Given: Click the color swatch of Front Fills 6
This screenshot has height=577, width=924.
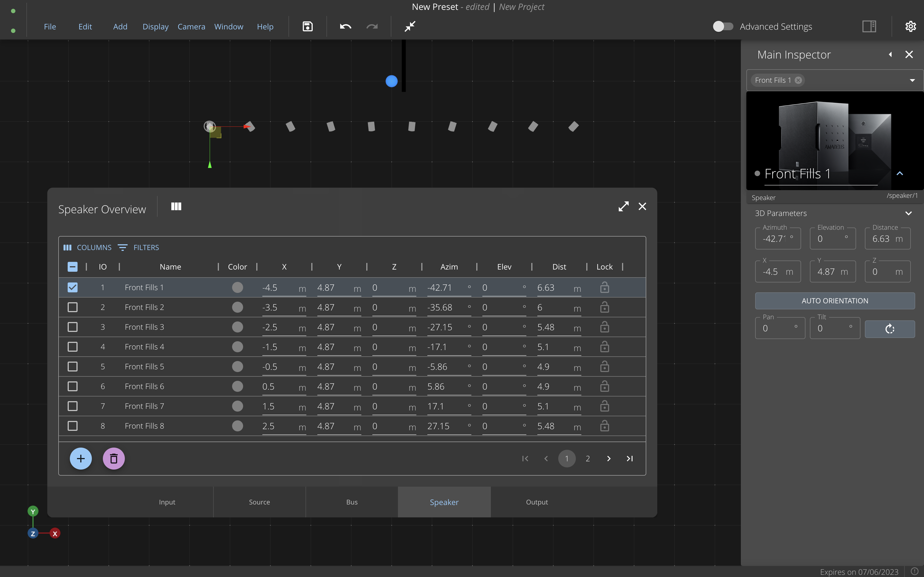Looking at the screenshot, I should (x=238, y=386).
